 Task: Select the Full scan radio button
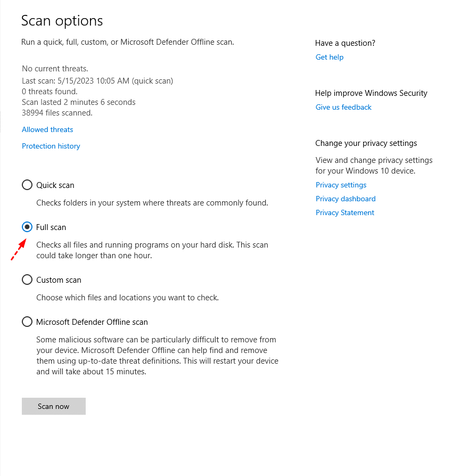[27, 227]
